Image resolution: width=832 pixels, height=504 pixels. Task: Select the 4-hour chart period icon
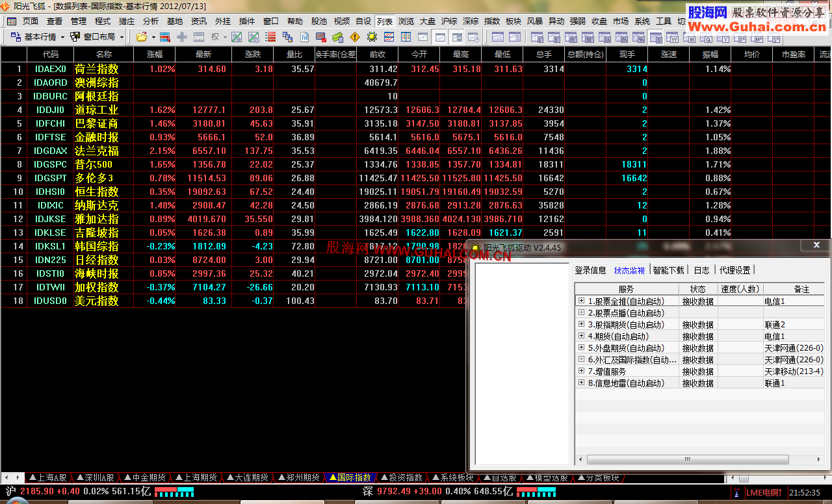click(x=638, y=37)
